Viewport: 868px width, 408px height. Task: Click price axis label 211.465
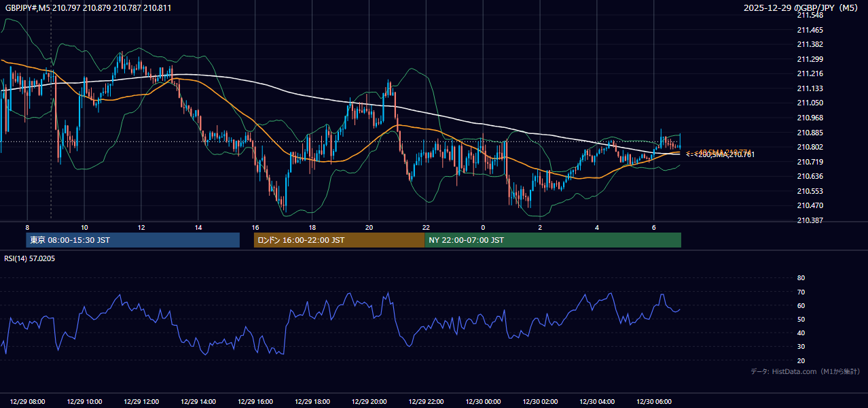coord(810,30)
